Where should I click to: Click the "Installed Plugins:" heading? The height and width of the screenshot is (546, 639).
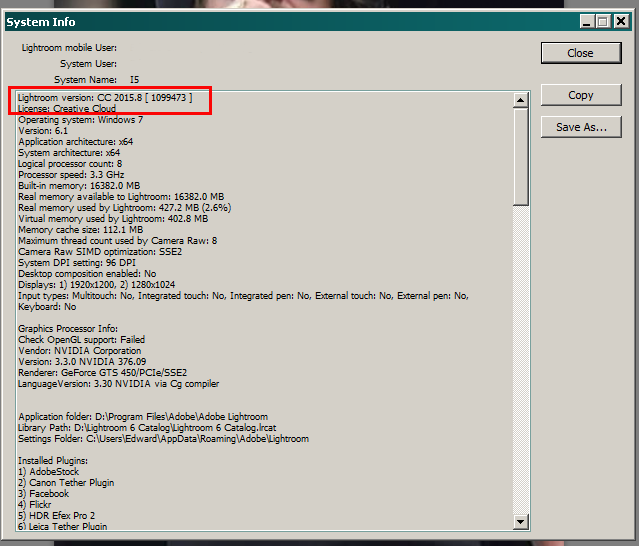pyautogui.click(x=53, y=461)
